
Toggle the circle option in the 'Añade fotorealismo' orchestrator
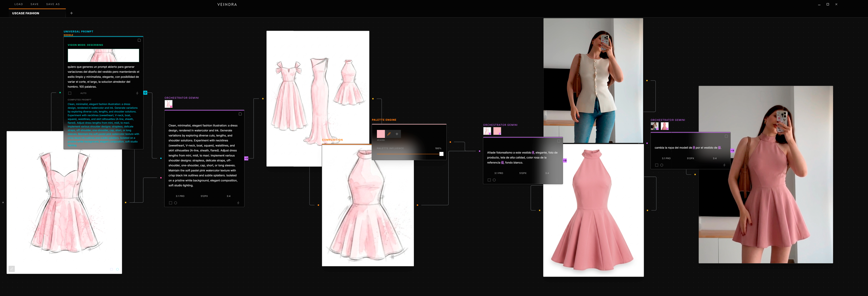[494, 180]
